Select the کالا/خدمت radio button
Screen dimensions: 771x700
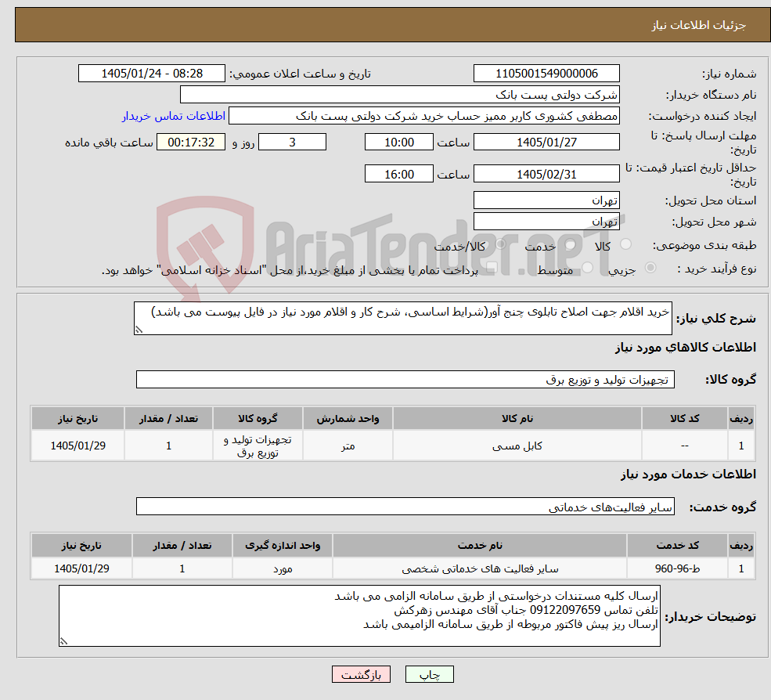point(500,244)
